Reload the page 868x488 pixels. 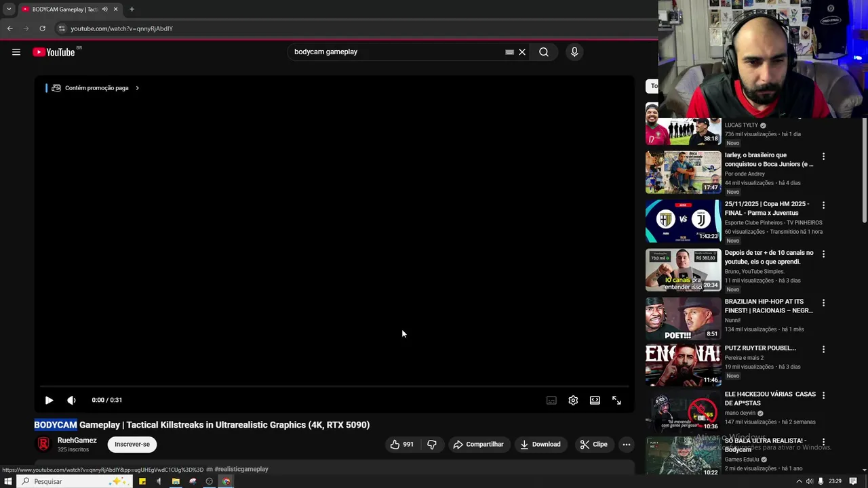[x=42, y=28]
